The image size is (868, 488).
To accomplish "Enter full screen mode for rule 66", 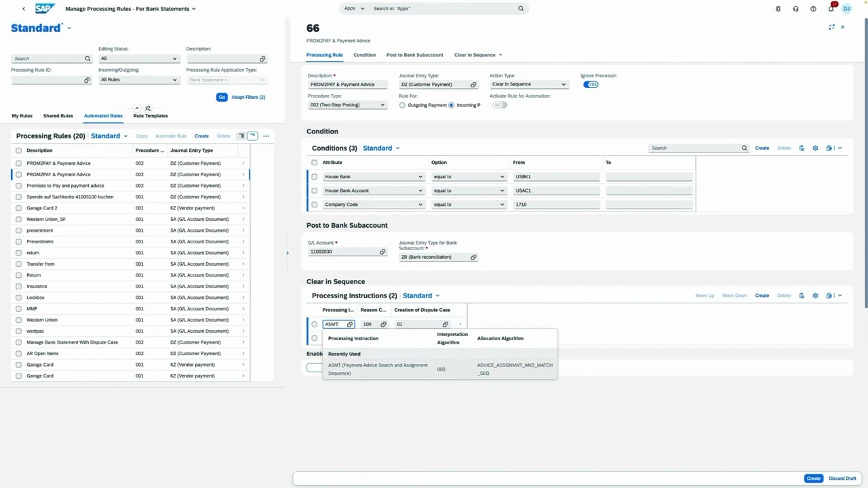I will 831,27.
